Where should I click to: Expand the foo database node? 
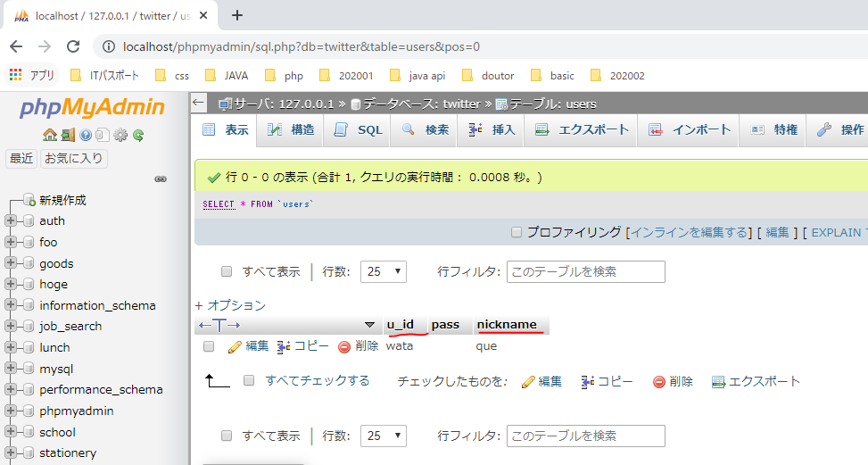click(x=10, y=241)
